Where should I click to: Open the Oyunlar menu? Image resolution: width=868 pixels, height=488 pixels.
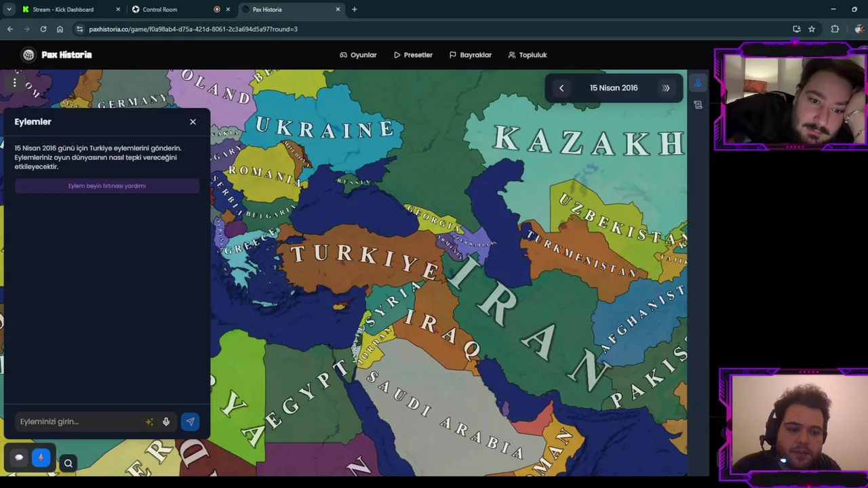(x=358, y=55)
